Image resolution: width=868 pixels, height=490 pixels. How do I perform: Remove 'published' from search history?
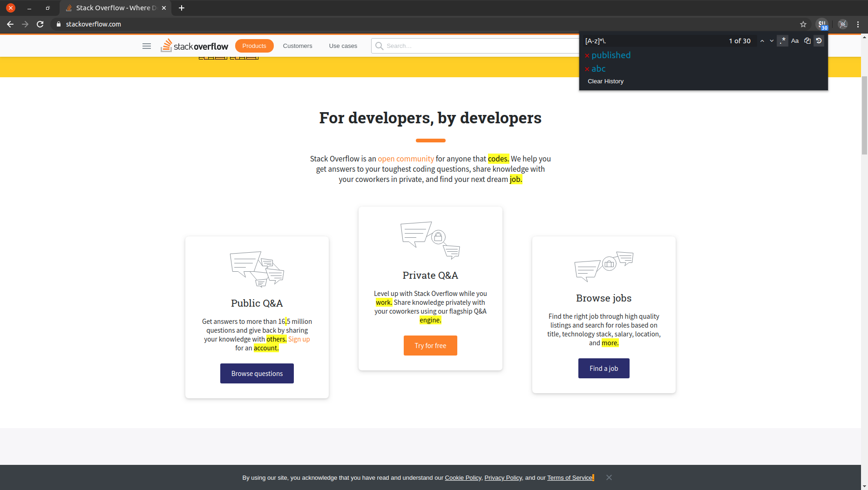point(587,56)
